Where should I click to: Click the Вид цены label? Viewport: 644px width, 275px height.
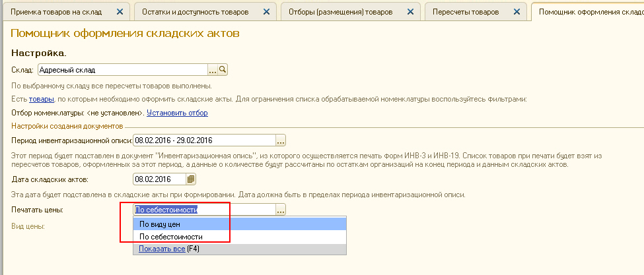(x=28, y=226)
